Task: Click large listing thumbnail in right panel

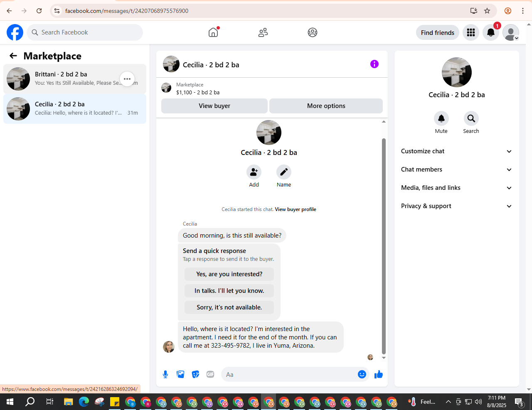Action: coord(457,72)
